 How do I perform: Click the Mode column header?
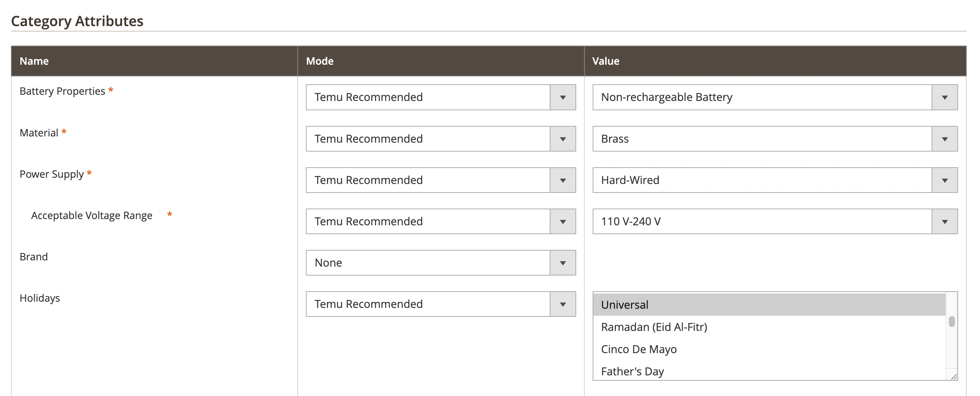tap(320, 61)
